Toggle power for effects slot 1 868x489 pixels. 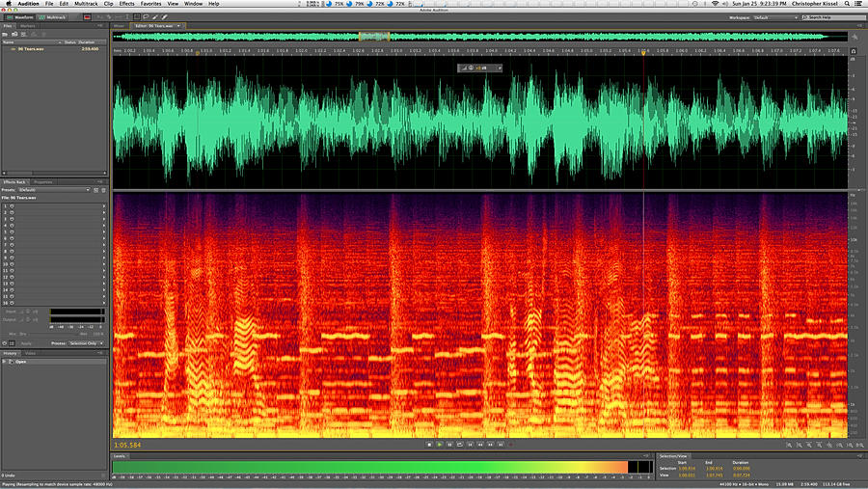tap(12, 206)
